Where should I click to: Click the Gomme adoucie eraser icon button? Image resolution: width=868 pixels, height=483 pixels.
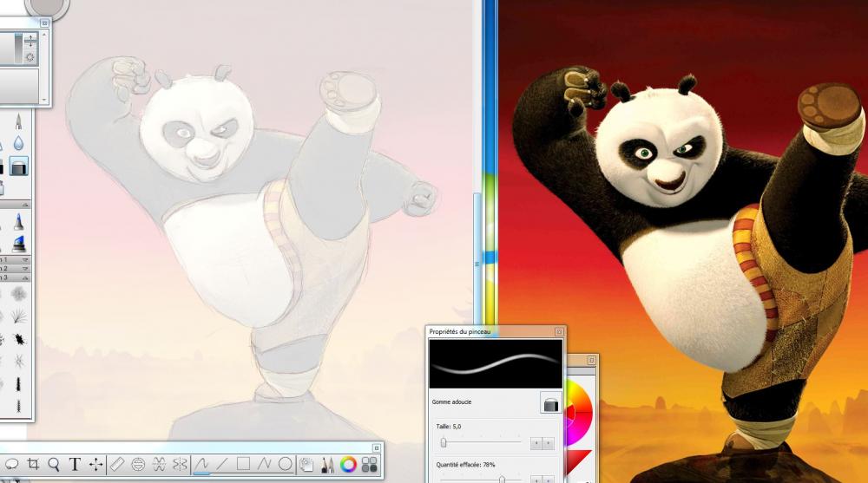(x=551, y=402)
